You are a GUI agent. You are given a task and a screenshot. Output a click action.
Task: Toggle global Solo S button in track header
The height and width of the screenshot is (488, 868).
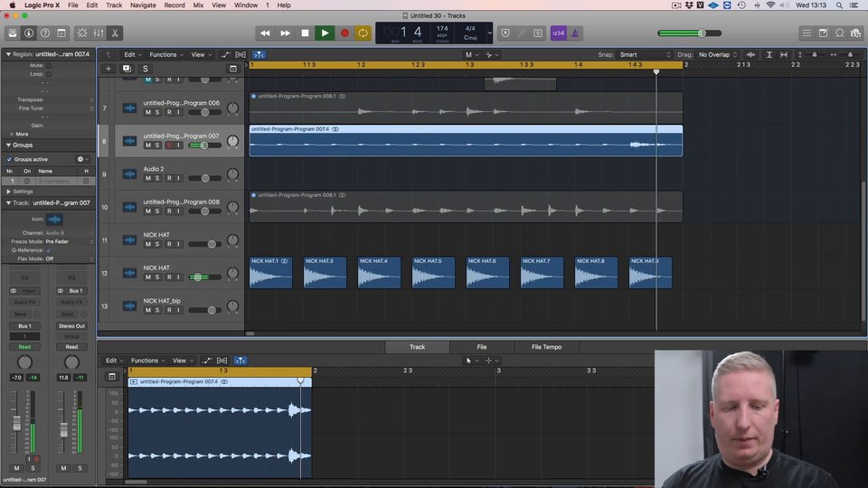145,69
